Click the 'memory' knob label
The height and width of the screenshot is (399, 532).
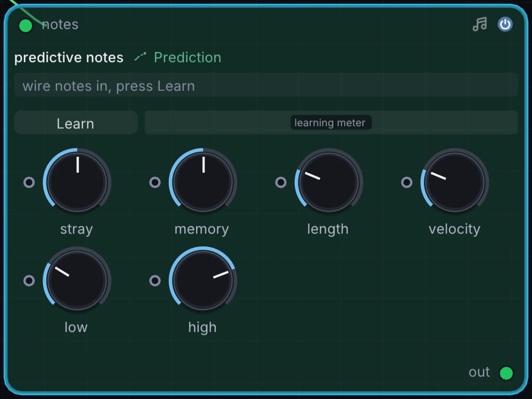pyautogui.click(x=202, y=229)
